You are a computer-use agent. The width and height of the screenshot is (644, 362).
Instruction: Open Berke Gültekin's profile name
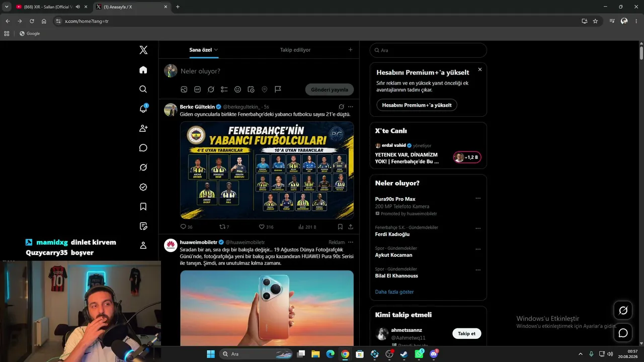pos(197,107)
